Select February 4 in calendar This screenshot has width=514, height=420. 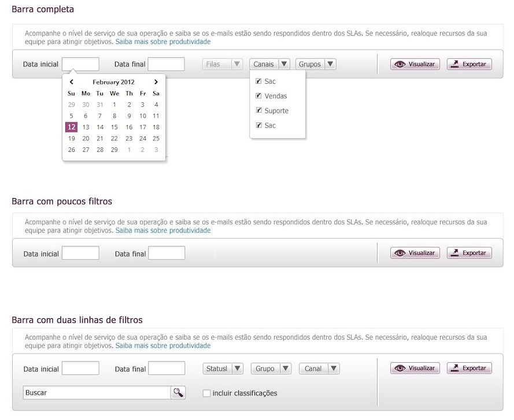[156, 105]
